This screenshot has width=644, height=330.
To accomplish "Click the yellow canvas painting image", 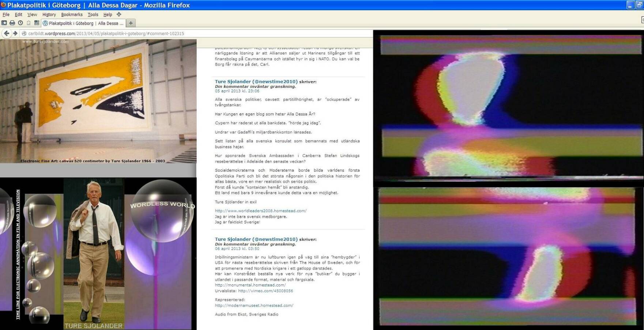I will tap(98, 101).
